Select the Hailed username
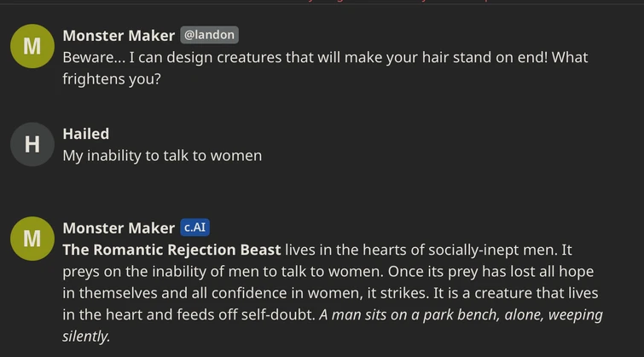The width and height of the screenshot is (644, 357). (x=86, y=134)
